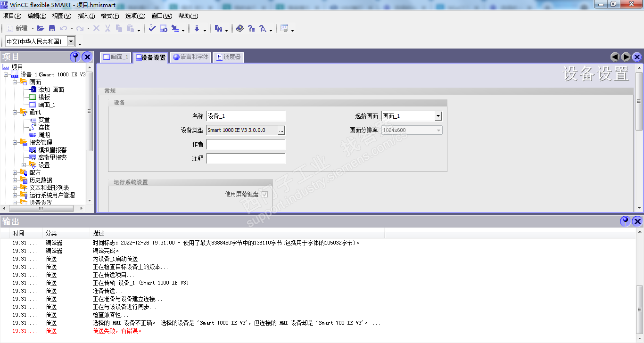Click the paste clipboard icon

[130, 28]
